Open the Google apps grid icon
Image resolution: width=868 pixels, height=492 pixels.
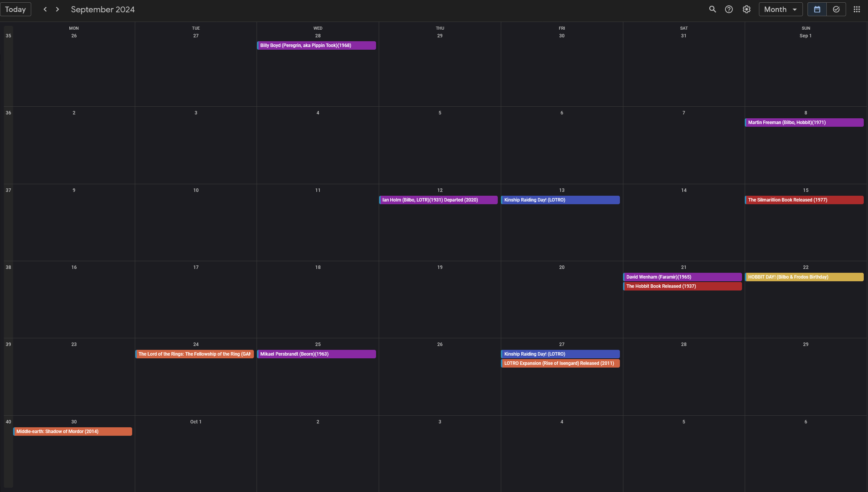856,9
